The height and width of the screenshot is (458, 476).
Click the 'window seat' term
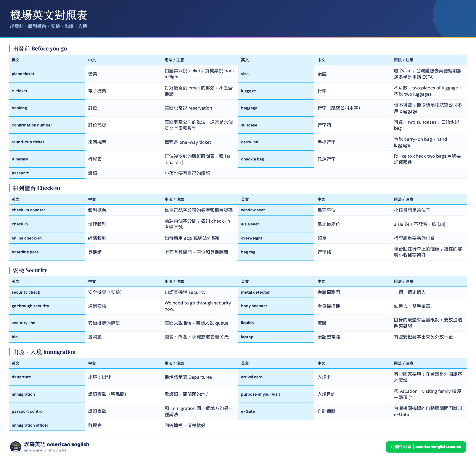253,210
